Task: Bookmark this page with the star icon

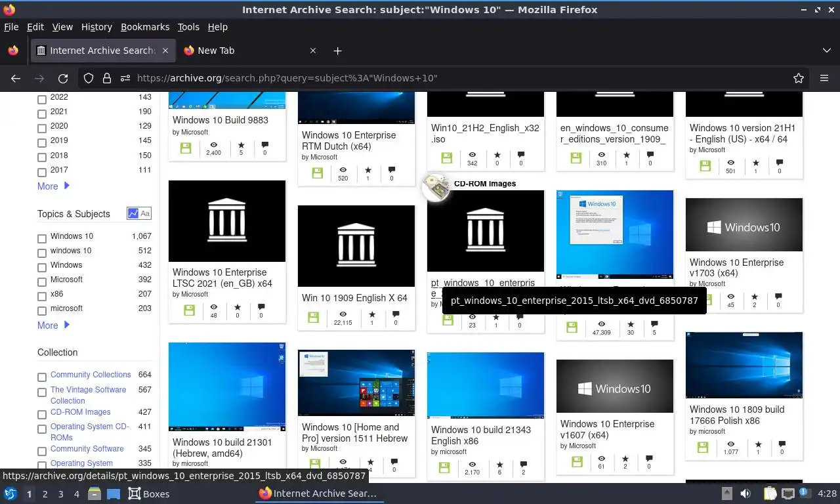Action: (799, 78)
